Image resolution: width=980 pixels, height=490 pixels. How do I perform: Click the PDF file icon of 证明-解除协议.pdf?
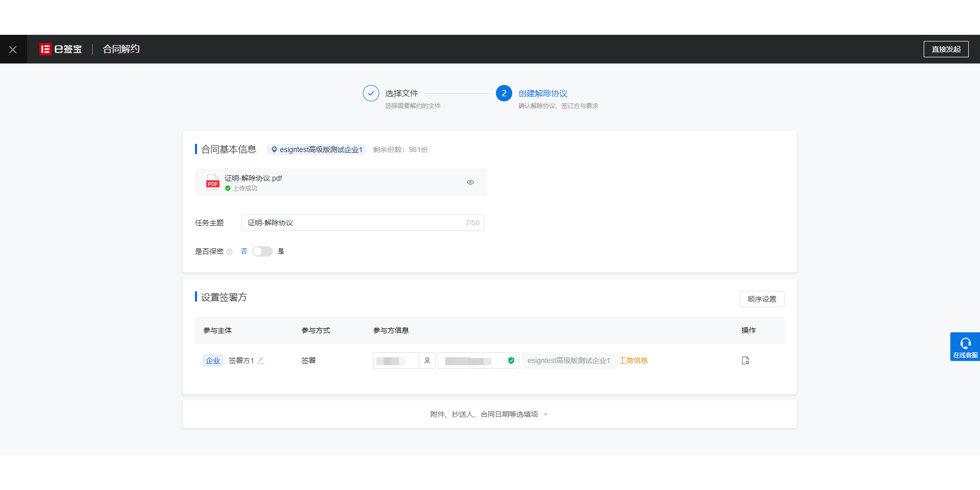(212, 182)
